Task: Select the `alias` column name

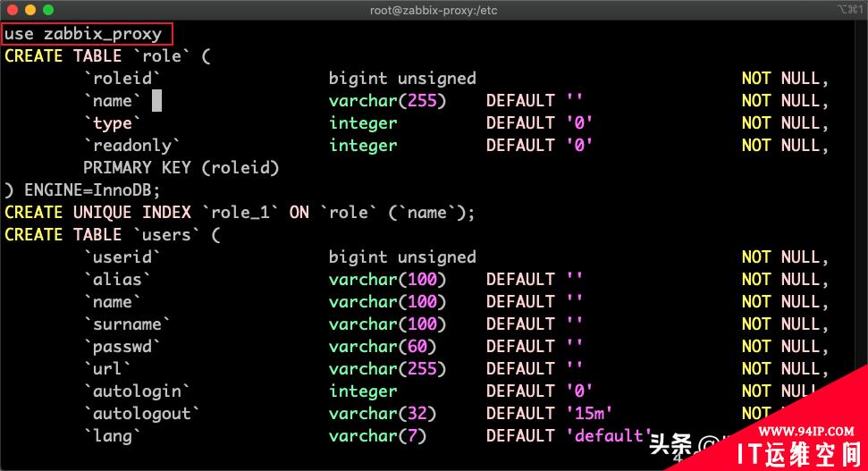Action: tap(117, 279)
